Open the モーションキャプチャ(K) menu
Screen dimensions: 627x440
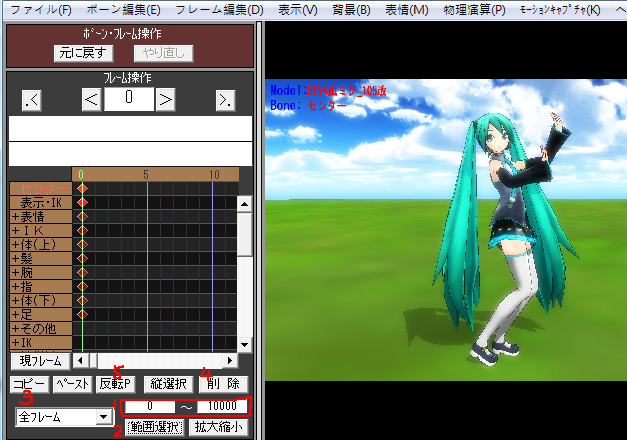[560, 10]
